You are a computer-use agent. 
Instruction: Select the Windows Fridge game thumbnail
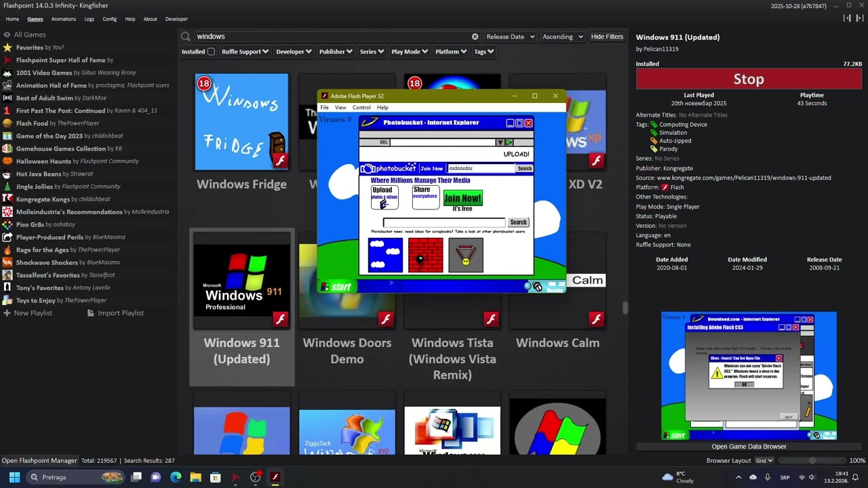[241, 122]
